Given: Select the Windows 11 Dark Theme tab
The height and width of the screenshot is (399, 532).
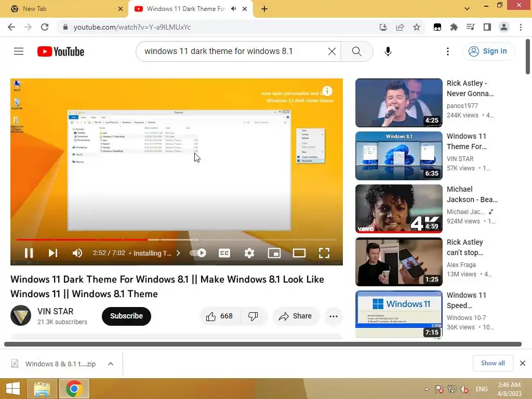Looking at the screenshot, I should [x=186, y=9].
